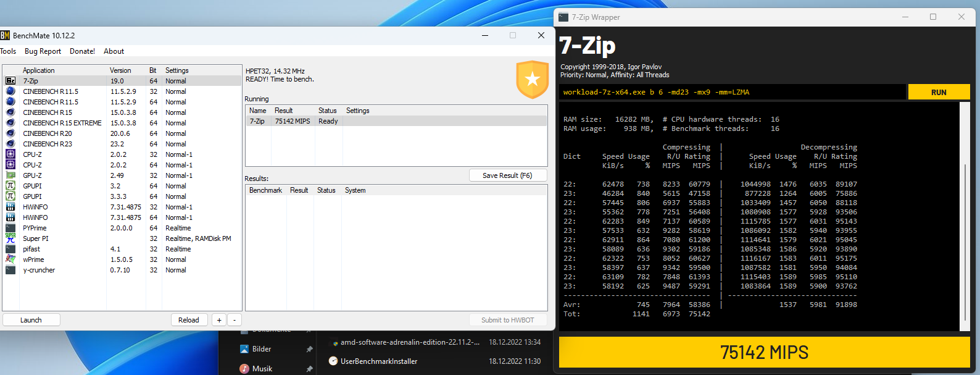This screenshot has width=980, height=375.
Task: Click the HWiNFO 32-bit icon
Action: pyautogui.click(x=10, y=207)
